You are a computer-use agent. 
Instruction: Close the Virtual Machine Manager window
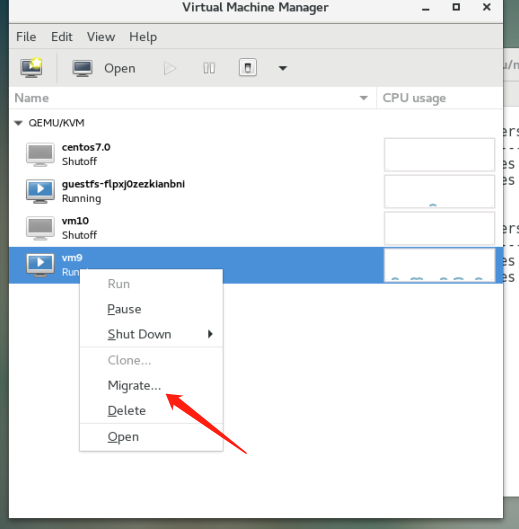(487, 7)
